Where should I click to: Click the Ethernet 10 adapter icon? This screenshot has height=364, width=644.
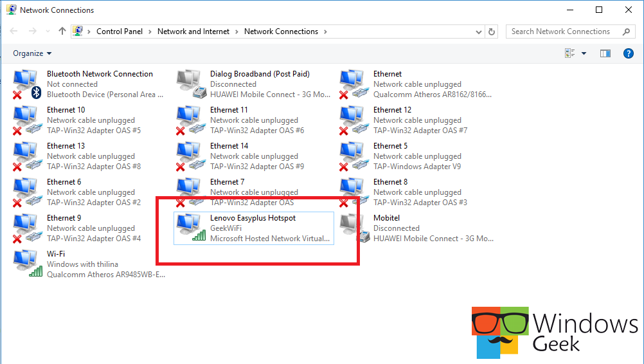(27, 120)
